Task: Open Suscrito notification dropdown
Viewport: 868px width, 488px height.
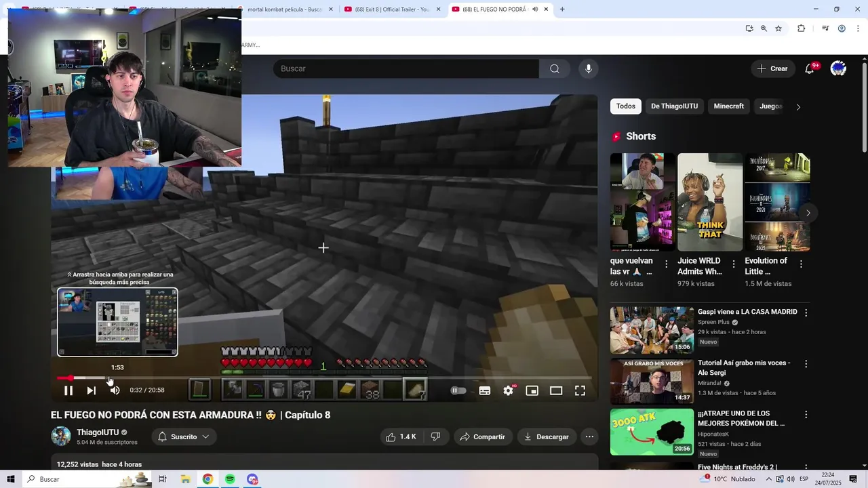Action: 184,437
